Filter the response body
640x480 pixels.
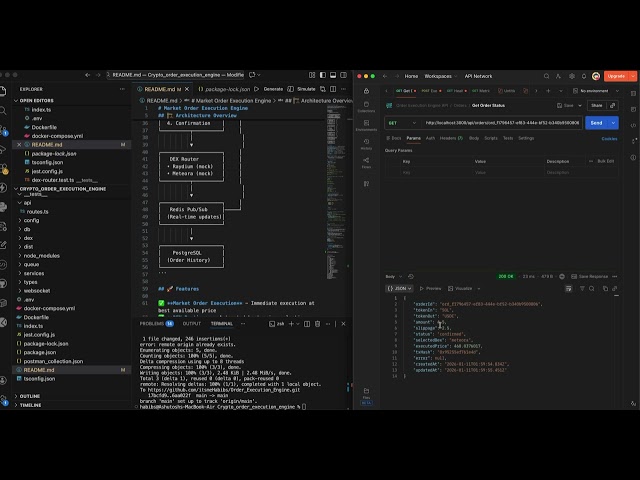(582, 289)
